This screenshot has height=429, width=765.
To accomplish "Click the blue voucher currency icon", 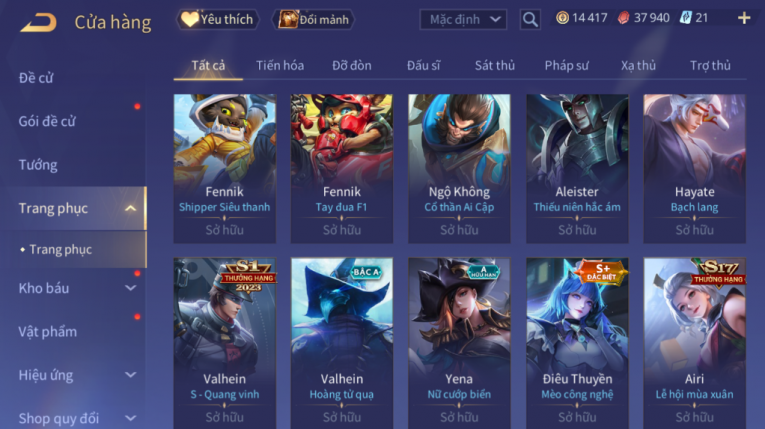I will pyautogui.click(x=685, y=18).
